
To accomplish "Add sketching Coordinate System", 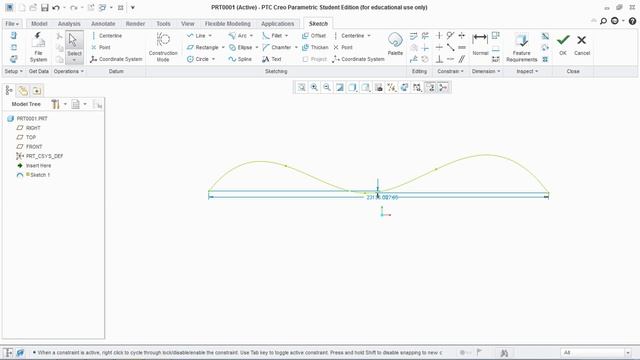I will tap(358, 59).
